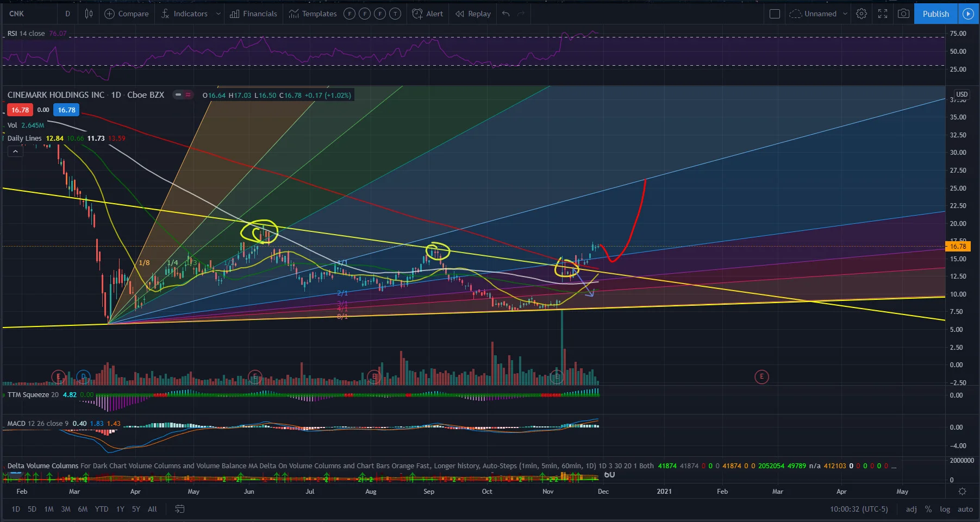This screenshot has width=980, height=522.
Task: Click the red 16.78 sell price button
Action: coord(20,110)
